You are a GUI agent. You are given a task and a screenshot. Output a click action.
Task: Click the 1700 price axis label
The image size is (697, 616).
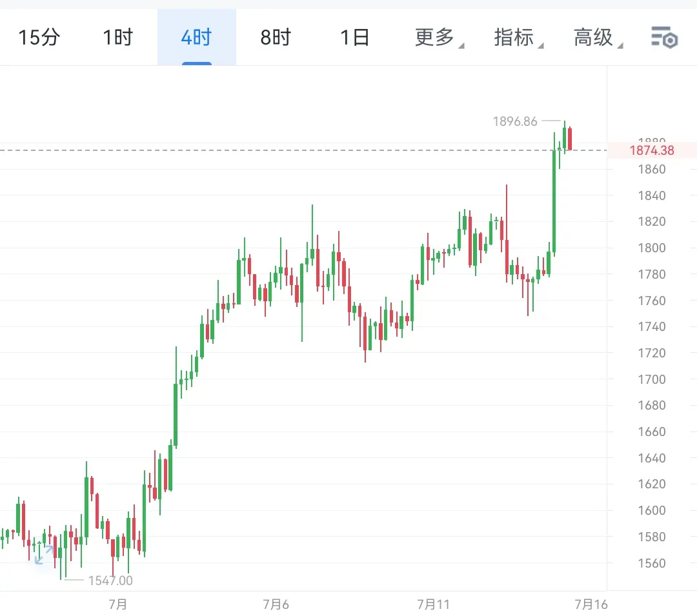[x=652, y=379]
